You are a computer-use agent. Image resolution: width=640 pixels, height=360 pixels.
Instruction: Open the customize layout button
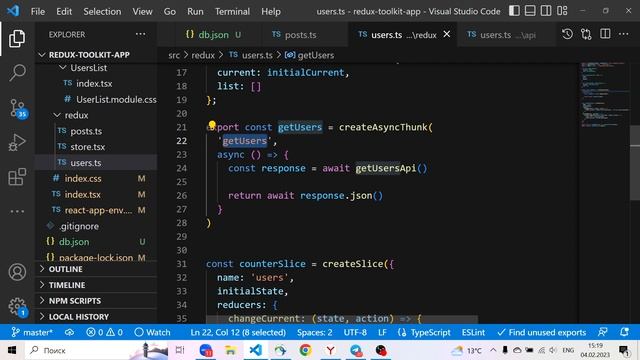pyautogui.click(x=562, y=11)
